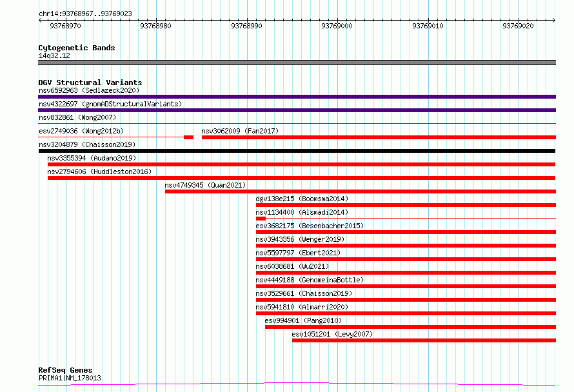Click ruler position 93769000

[337, 26]
